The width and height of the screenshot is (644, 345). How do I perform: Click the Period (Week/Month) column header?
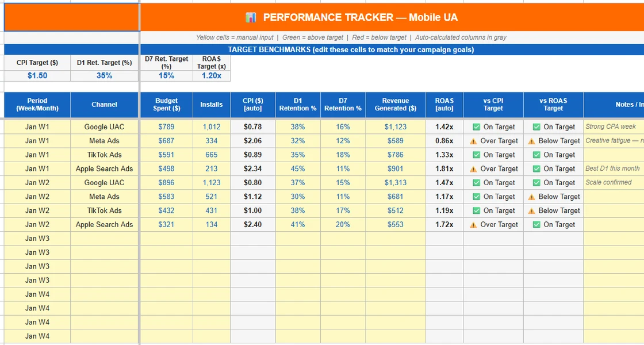click(37, 105)
